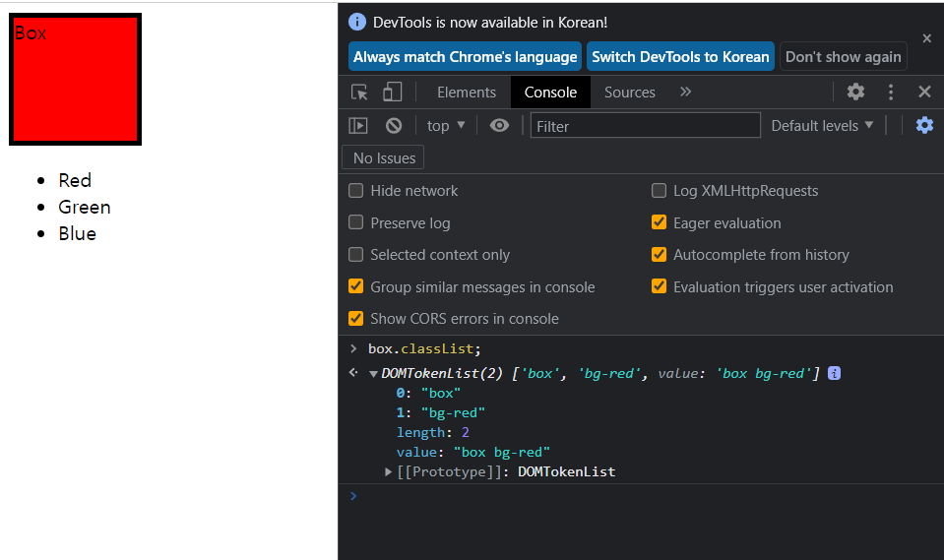Image resolution: width=944 pixels, height=560 pixels.
Task: Click the Don't show again button
Action: [x=843, y=57]
